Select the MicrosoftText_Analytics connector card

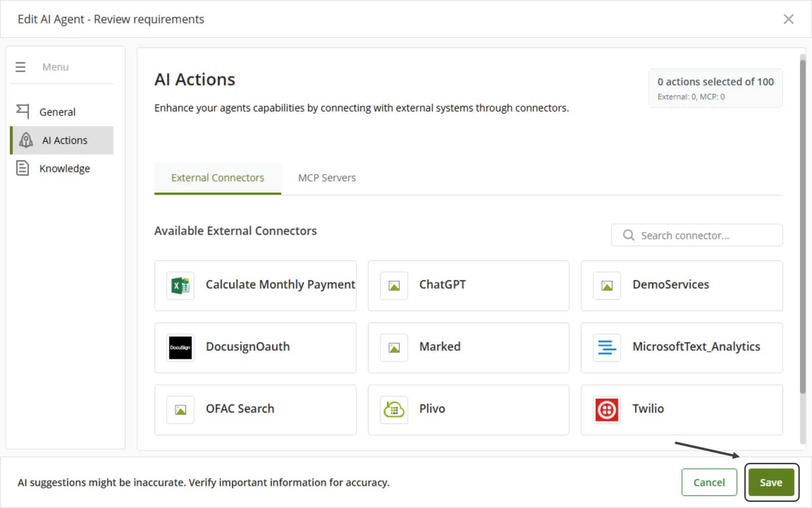point(682,347)
